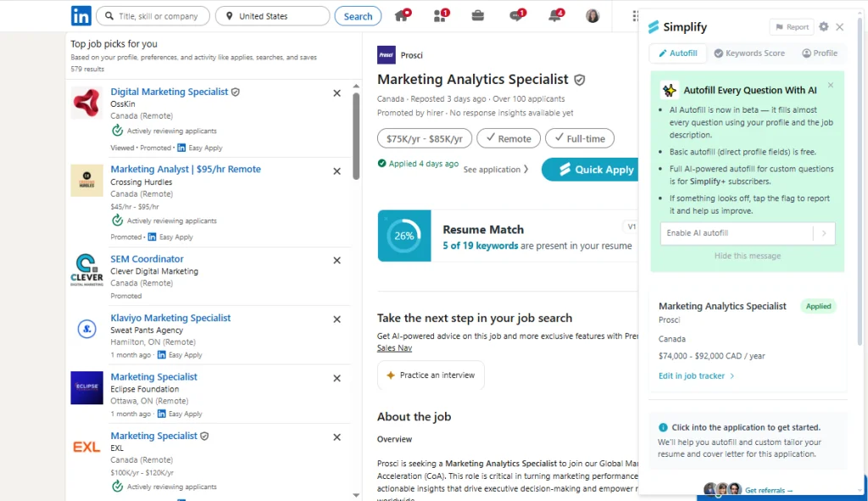Dismiss the SEM Coordinator job card
The height and width of the screenshot is (501, 868).
click(x=337, y=260)
